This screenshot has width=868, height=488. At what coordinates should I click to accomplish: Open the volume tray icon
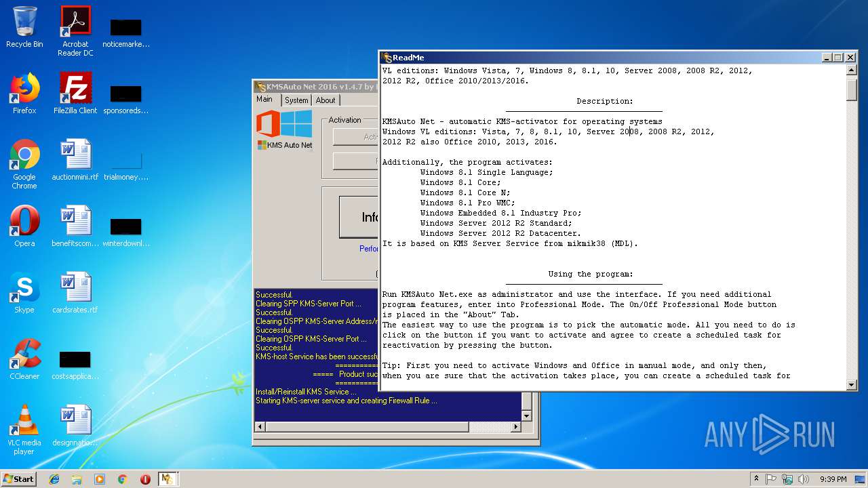coord(803,479)
